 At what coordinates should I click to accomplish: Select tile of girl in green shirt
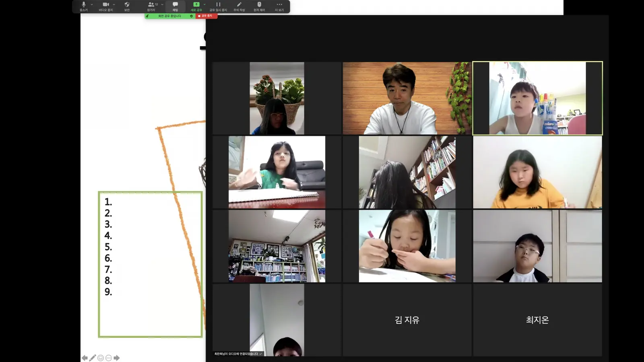[277, 172]
